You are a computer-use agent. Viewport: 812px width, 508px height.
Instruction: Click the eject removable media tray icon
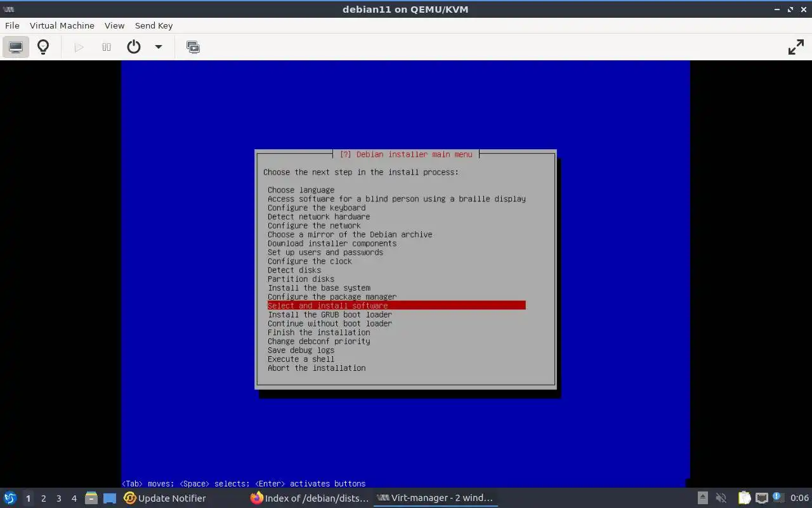[x=703, y=498]
